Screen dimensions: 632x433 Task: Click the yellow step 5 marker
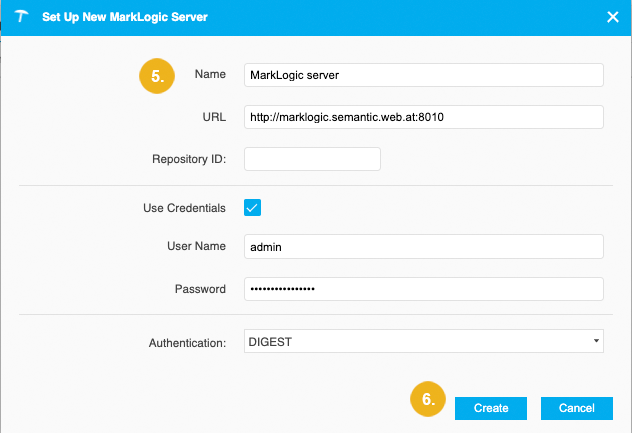click(x=157, y=75)
